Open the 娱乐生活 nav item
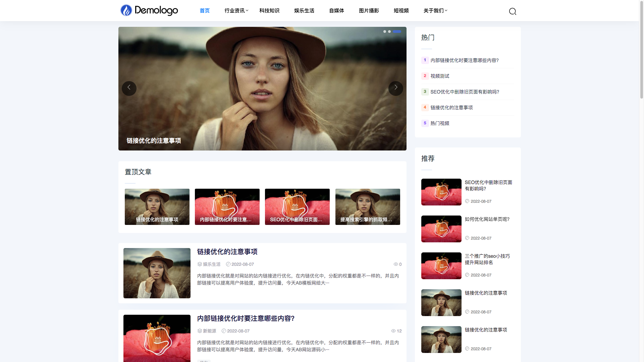644x362 pixels. coord(304,11)
